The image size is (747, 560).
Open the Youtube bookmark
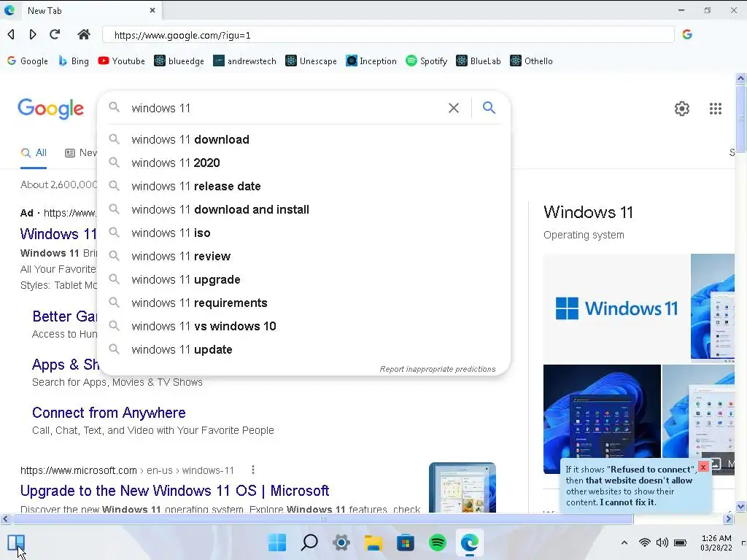tap(122, 61)
